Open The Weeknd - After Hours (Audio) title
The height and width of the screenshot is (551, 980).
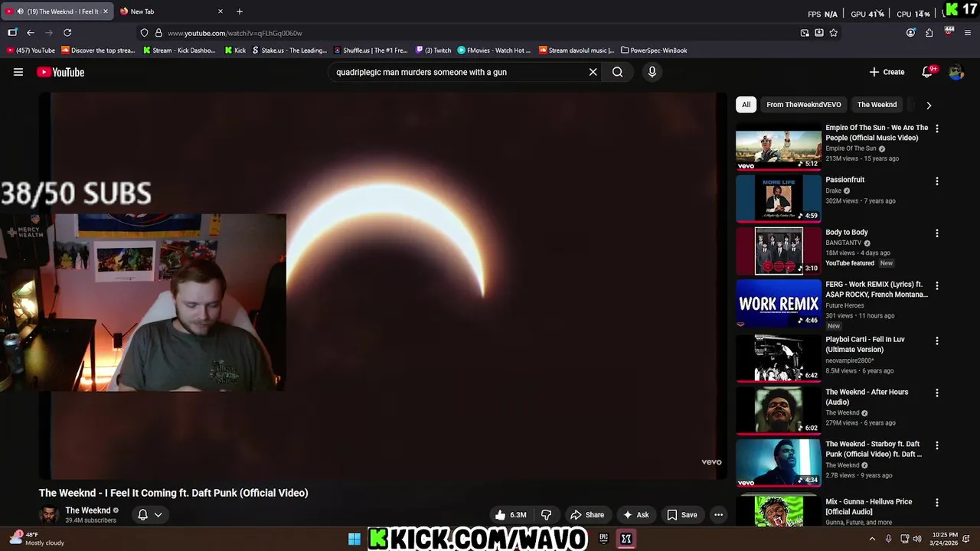pyautogui.click(x=867, y=396)
